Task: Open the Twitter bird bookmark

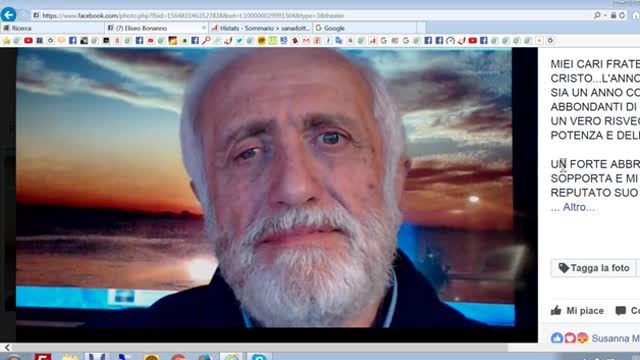Action: 239,40
